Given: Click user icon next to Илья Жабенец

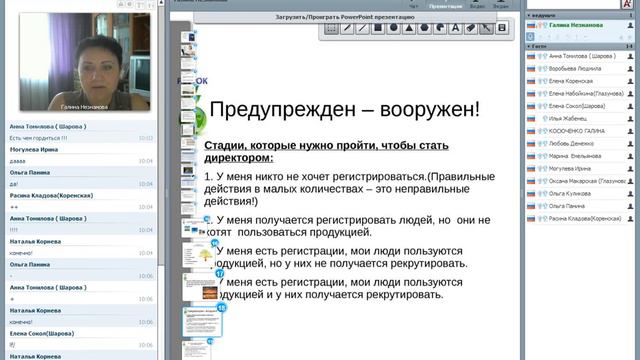Looking at the screenshot, I should [630, 119].
